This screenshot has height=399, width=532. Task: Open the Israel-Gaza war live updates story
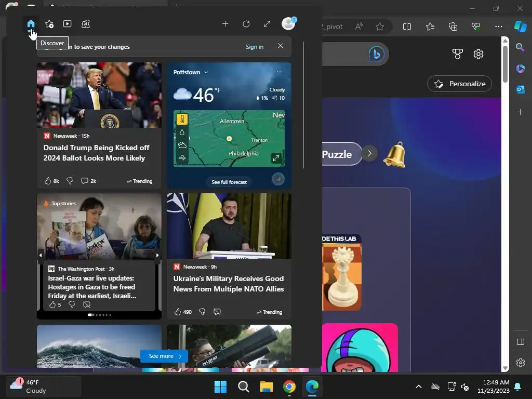click(x=92, y=287)
